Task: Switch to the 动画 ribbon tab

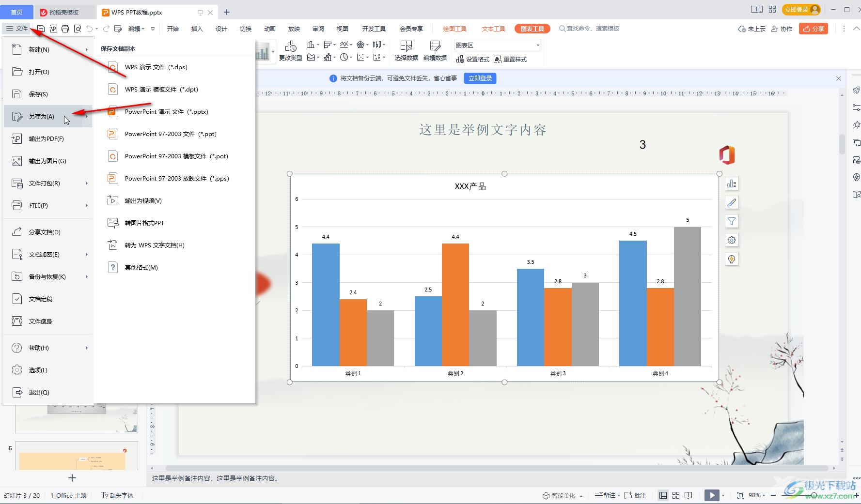Action: click(270, 29)
